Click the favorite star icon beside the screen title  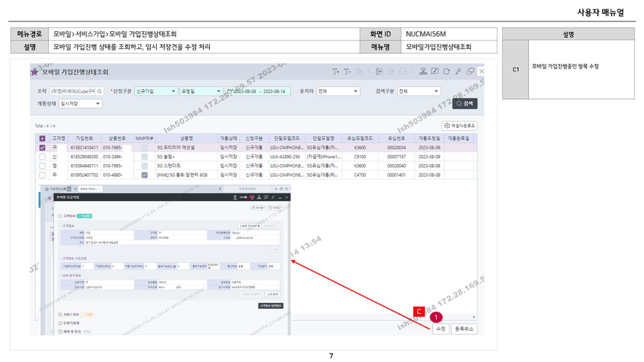click(34, 72)
